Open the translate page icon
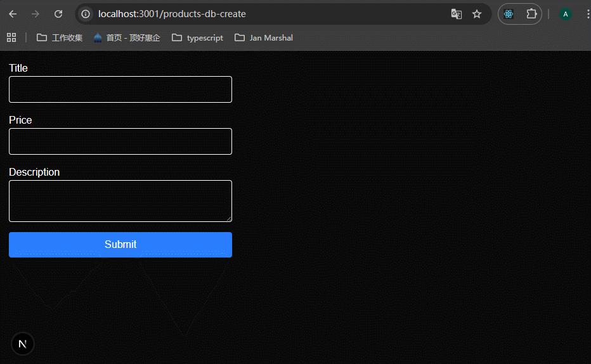 pyautogui.click(x=456, y=14)
